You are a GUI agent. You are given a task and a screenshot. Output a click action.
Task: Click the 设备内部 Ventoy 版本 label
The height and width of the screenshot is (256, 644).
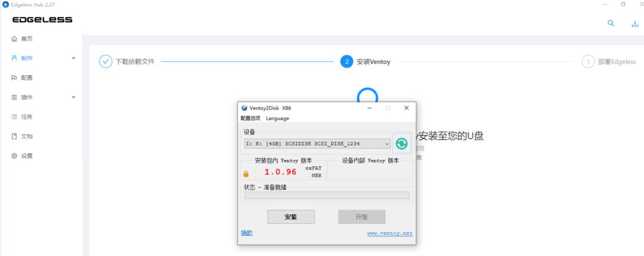pos(370,161)
